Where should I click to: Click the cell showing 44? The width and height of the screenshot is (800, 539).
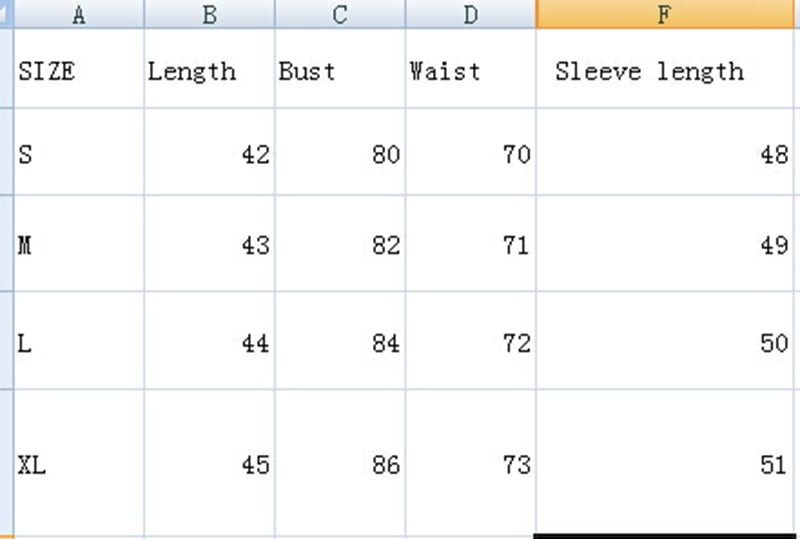point(209,342)
